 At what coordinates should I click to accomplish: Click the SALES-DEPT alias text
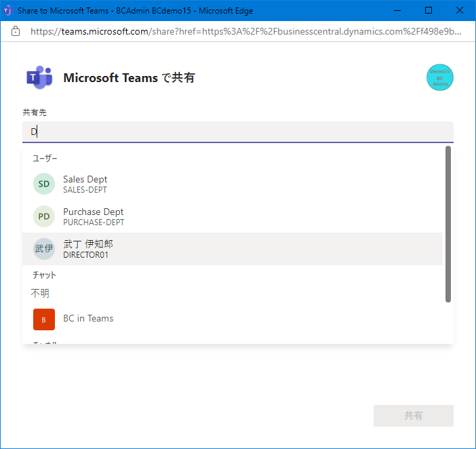tap(85, 190)
